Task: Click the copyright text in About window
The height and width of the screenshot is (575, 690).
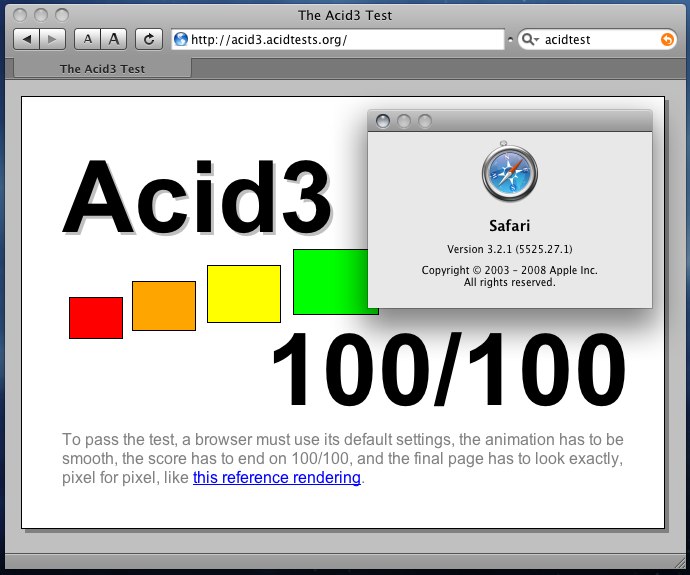Action: click(x=510, y=276)
